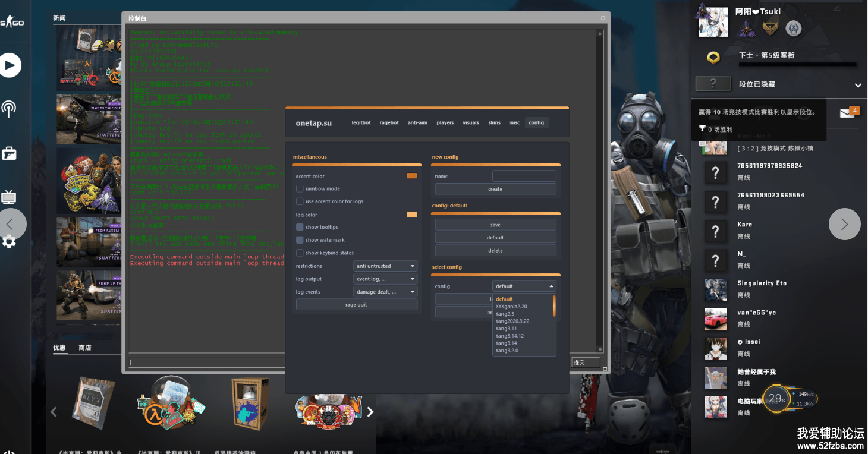This screenshot has width=868, height=454.
Task: Switch to the misc tab
Action: coord(514,123)
